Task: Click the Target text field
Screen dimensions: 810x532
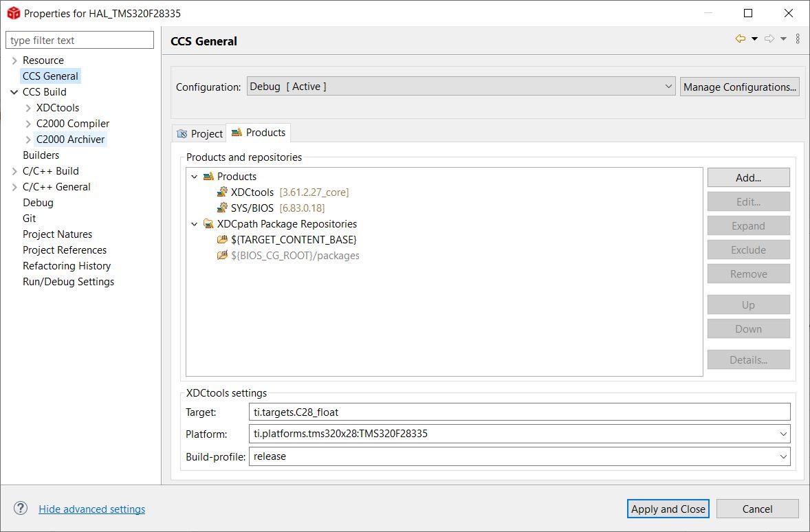Action: click(519, 412)
